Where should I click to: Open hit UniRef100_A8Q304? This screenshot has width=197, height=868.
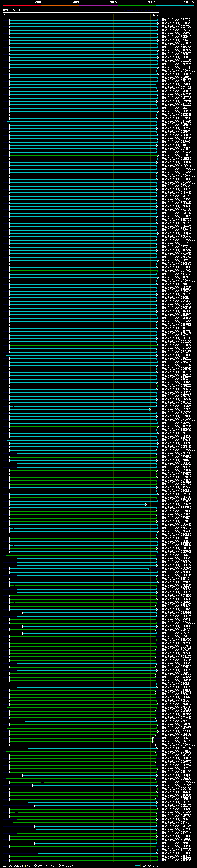(x=177, y=406)
